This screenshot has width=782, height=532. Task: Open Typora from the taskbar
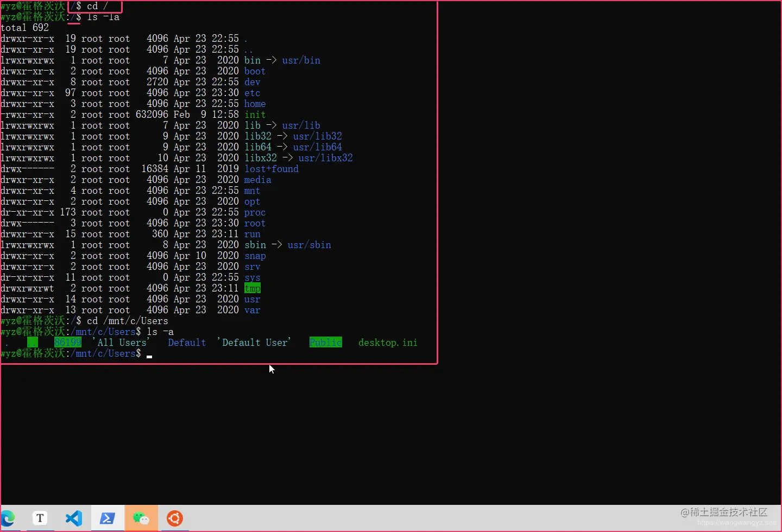click(x=40, y=518)
